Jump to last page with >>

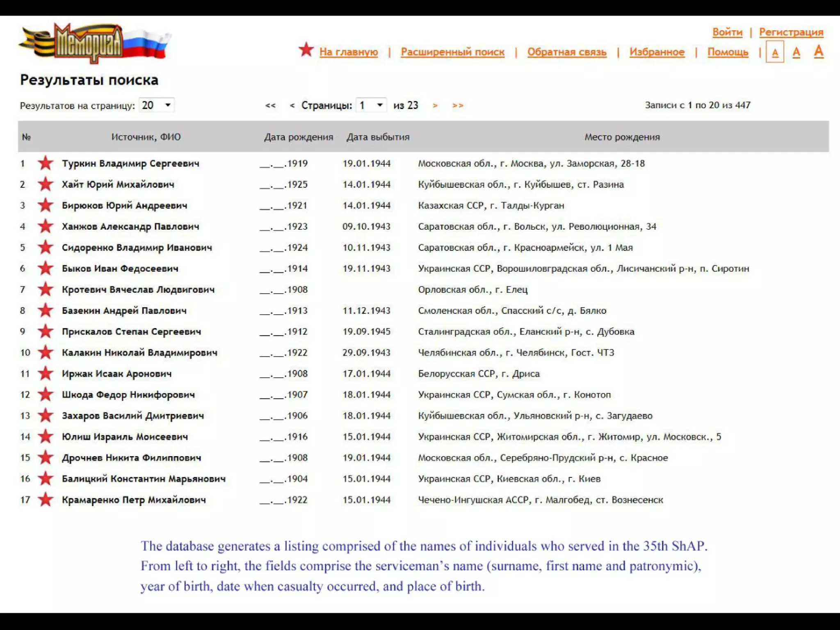[458, 105]
